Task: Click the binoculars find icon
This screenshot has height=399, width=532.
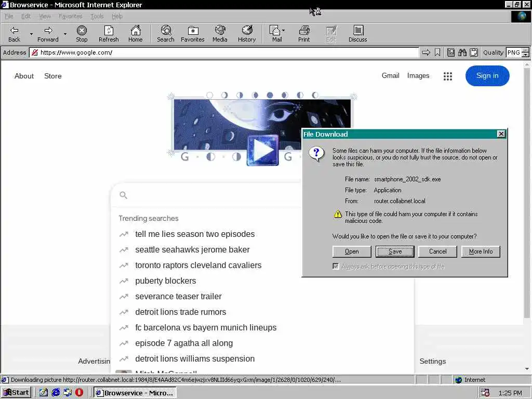Action: click(x=462, y=52)
